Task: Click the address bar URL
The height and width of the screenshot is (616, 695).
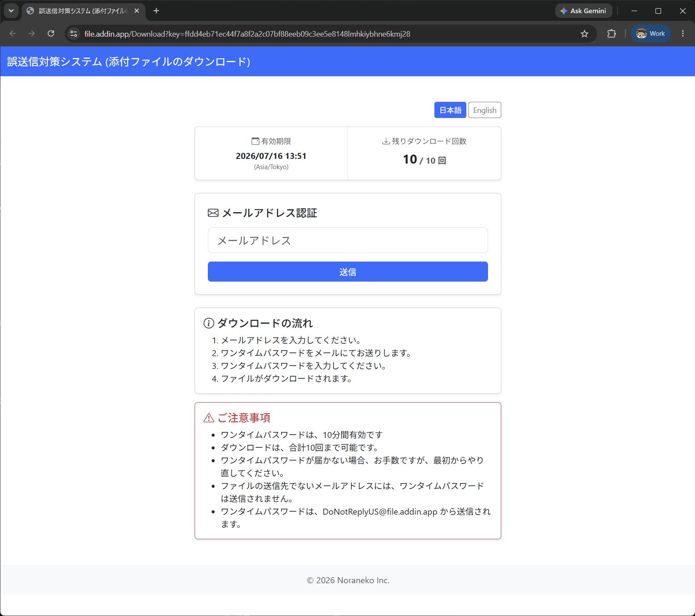Action: point(247,34)
